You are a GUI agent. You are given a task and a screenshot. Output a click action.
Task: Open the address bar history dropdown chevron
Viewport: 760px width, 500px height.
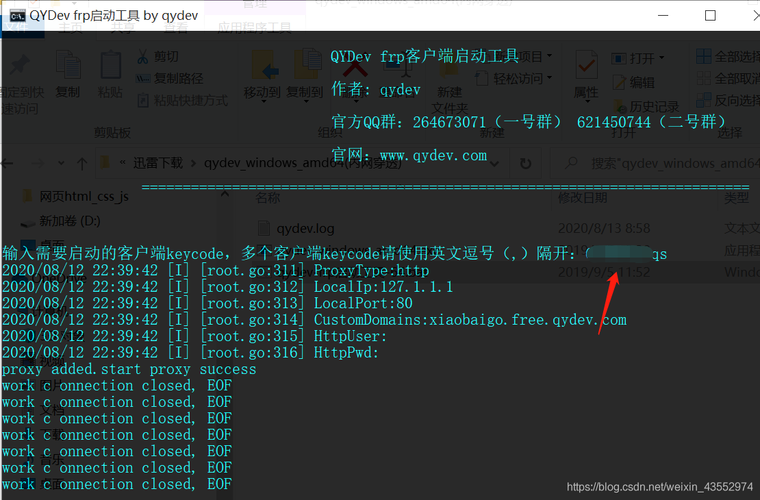tap(495, 164)
